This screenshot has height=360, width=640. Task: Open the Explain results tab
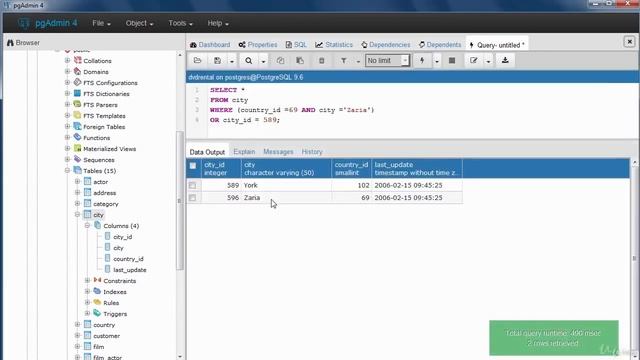pos(244,152)
